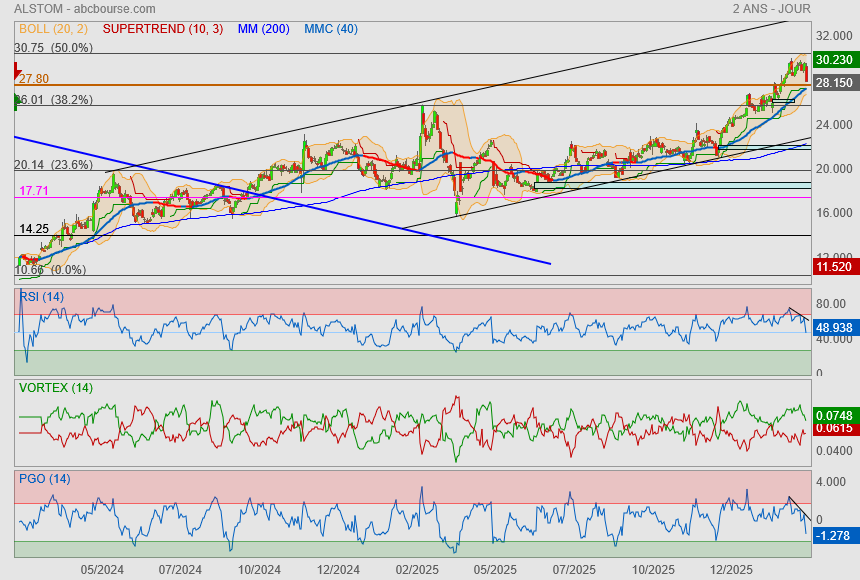This screenshot has width=860, height=580.
Task: Click the red 11.520 price tag
Action: click(x=834, y=267)
